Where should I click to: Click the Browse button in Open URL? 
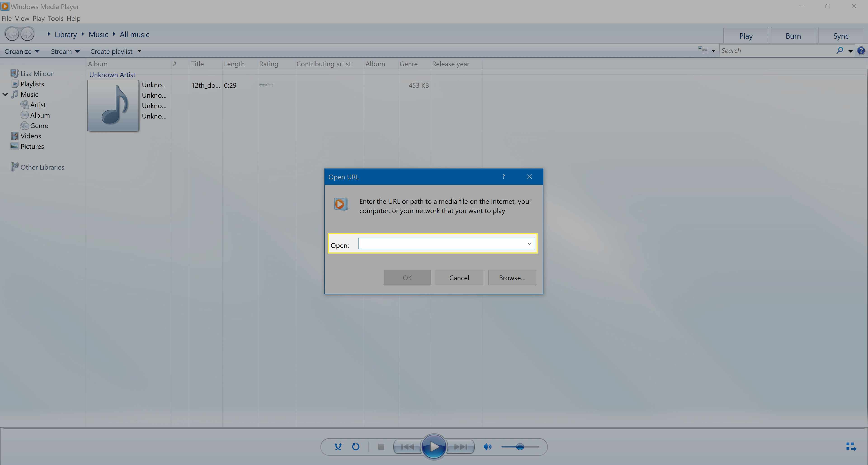pyautogui.click(x=512, y=277)
